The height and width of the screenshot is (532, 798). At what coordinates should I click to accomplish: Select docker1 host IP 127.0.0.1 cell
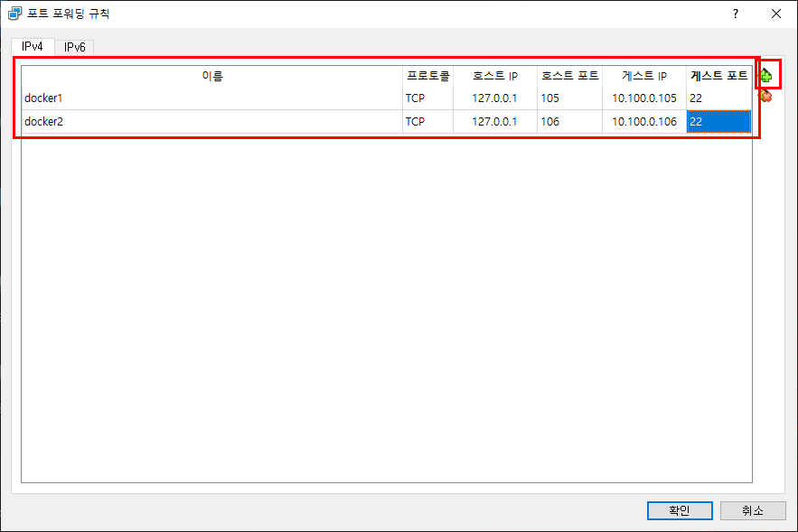pyautogui.click(x=495, y=98)
